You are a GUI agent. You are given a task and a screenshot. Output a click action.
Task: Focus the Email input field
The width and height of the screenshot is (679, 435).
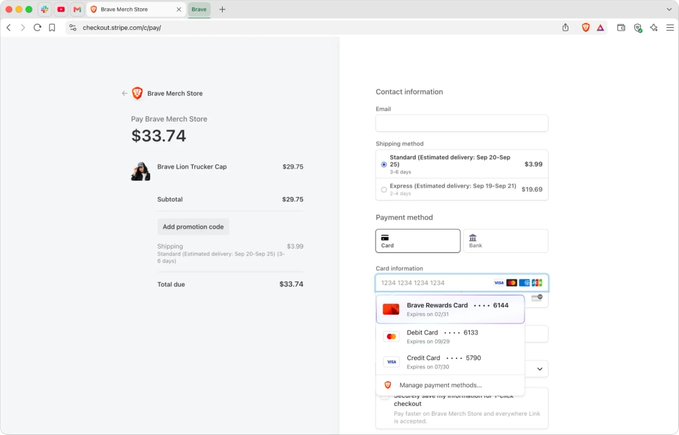pos(462,123)
